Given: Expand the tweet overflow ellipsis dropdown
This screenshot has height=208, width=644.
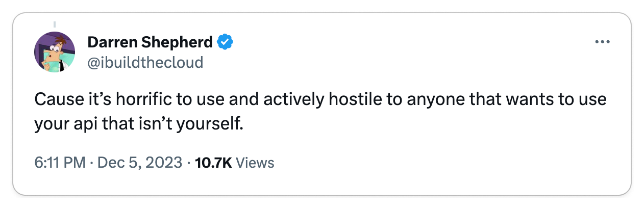Looking at the screenshot, I should (x=603, y=42).
